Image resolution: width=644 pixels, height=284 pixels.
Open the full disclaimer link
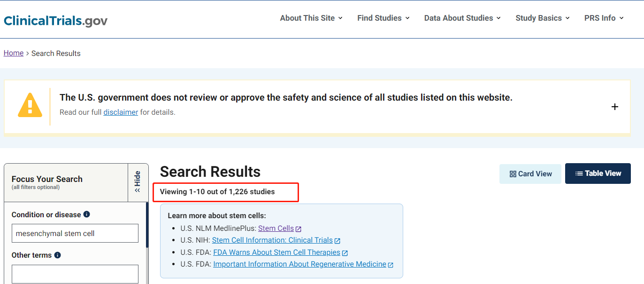coord(121,112)
